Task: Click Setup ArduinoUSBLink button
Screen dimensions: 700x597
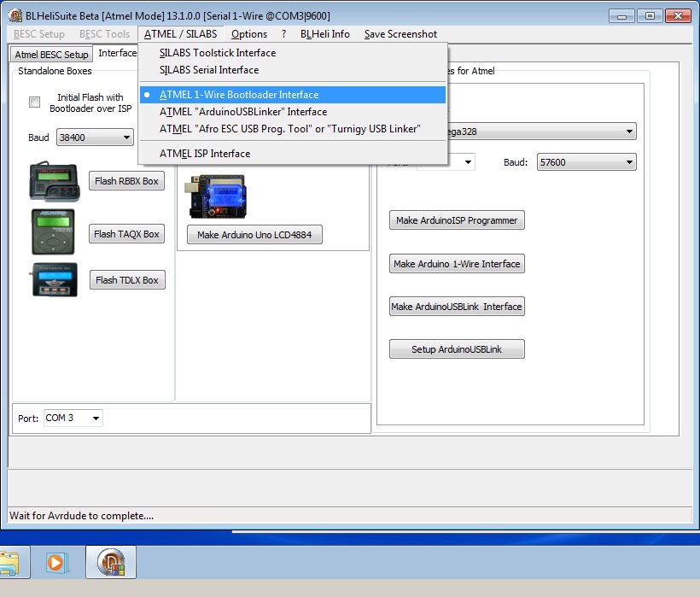Action: [x=457, y=348]
